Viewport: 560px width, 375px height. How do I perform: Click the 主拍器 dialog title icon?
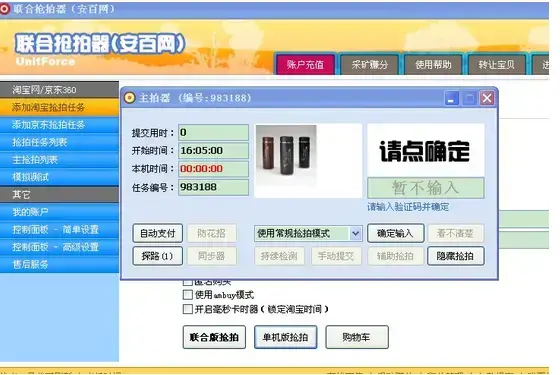click(129, 98)
